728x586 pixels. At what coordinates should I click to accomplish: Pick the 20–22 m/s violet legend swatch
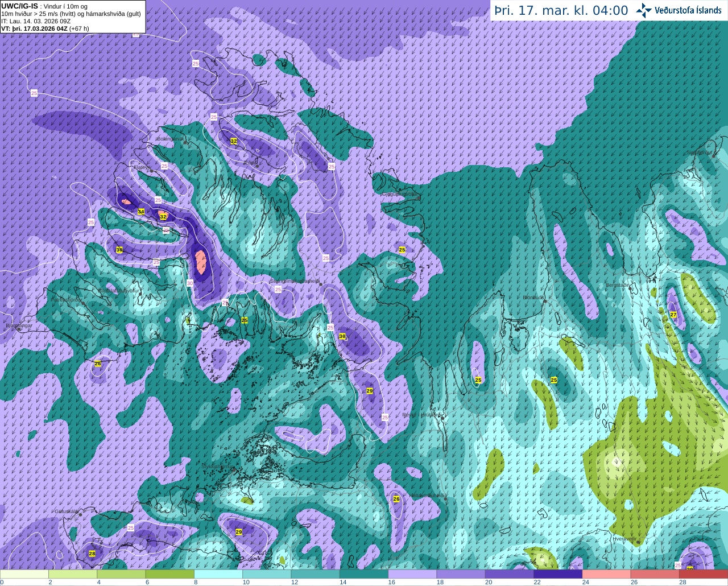tap(510, 573)
